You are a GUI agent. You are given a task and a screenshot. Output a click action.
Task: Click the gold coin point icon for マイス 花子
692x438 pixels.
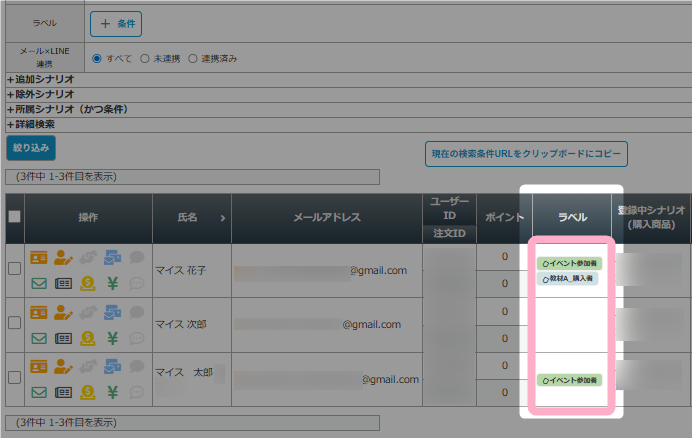88,284
